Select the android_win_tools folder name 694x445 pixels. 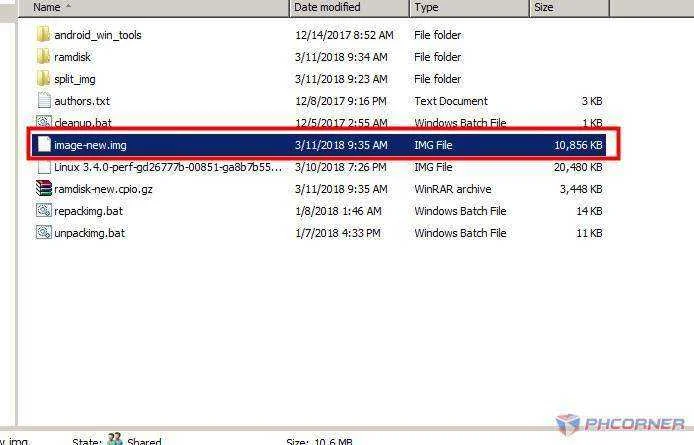[x=98, y=35]
